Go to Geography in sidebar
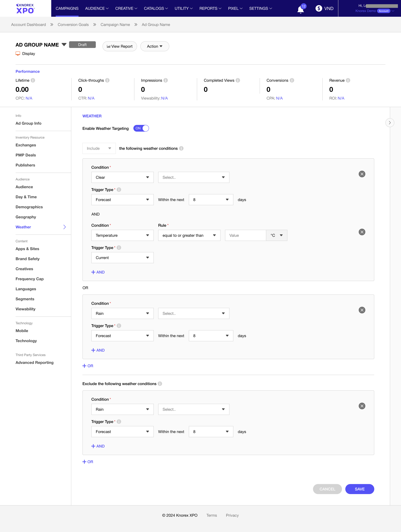The width and height of the screenshot is (401, 532). click(x=26, y=217)
